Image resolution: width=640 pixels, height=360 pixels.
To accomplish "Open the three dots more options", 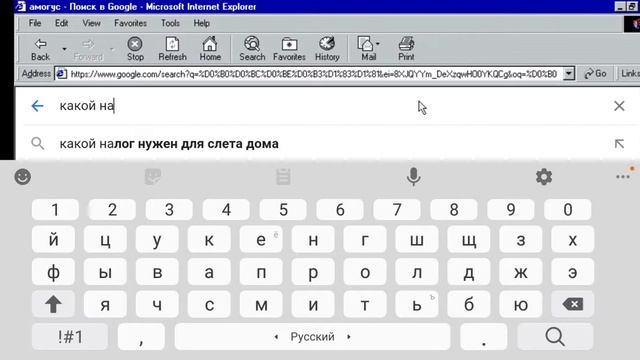I will (623, 177).
